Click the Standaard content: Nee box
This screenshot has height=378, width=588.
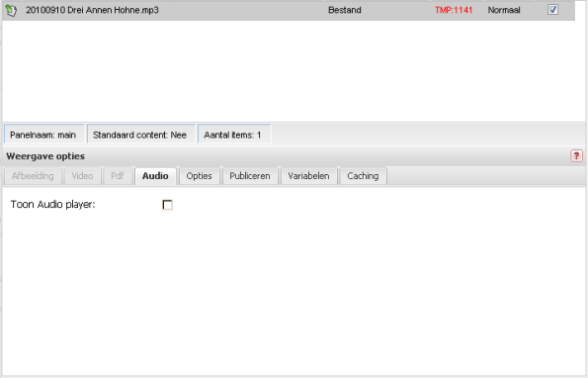[140, 135]
